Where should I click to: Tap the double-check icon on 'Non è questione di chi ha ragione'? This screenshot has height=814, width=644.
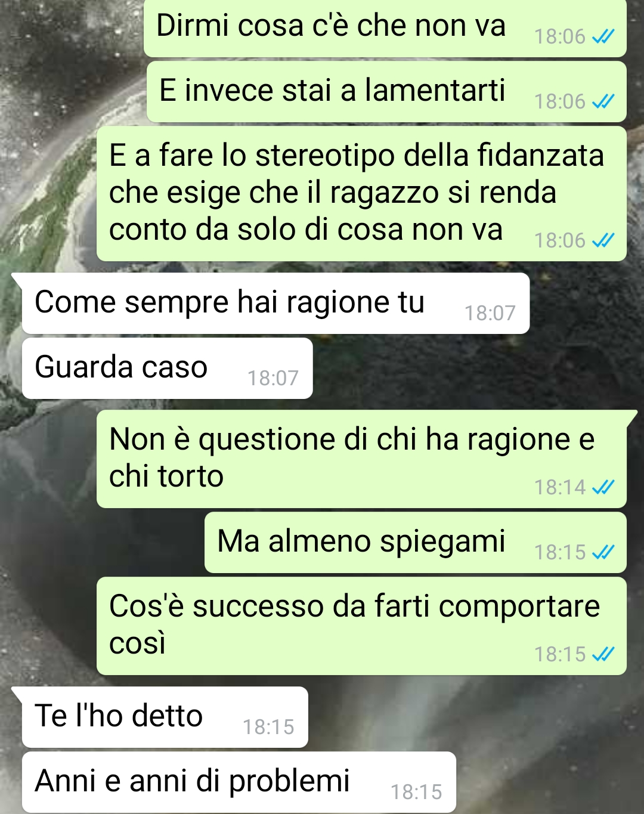click(603, 488)
